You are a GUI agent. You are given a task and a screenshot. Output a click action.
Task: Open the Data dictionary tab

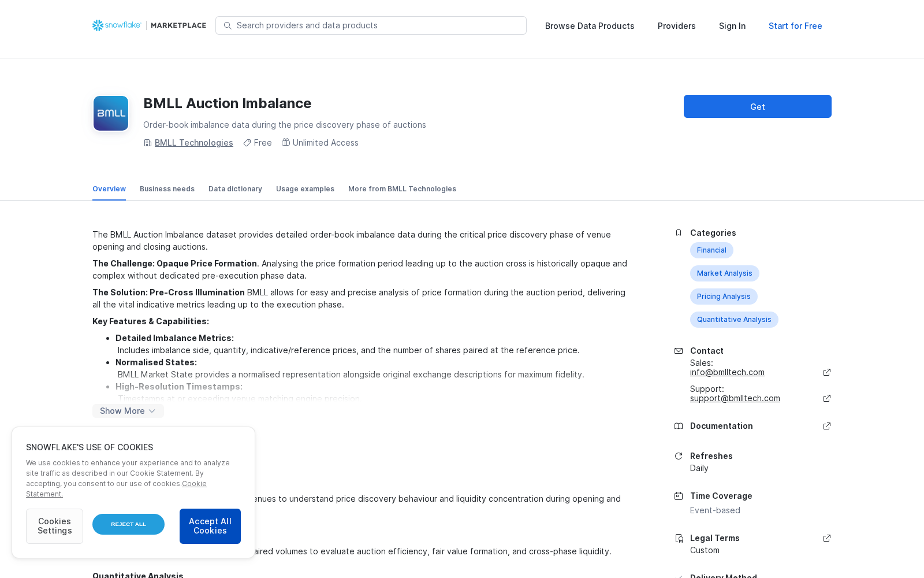pyautogui.click(x=235, y=189)
